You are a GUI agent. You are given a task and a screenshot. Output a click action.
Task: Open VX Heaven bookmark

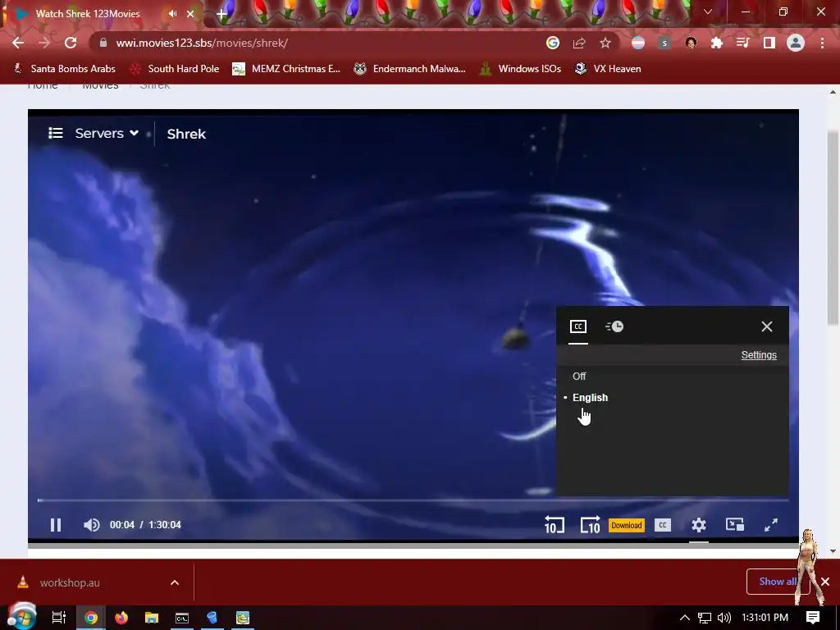608,69
